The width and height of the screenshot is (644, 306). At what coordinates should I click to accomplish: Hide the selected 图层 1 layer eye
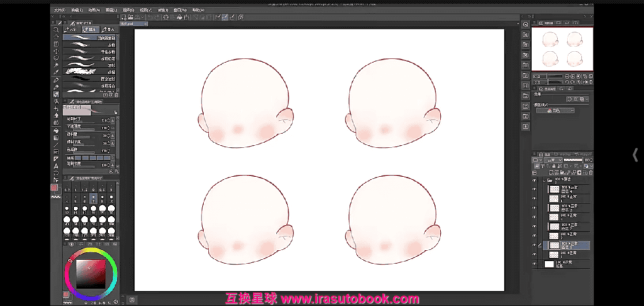tap(535, 245)
